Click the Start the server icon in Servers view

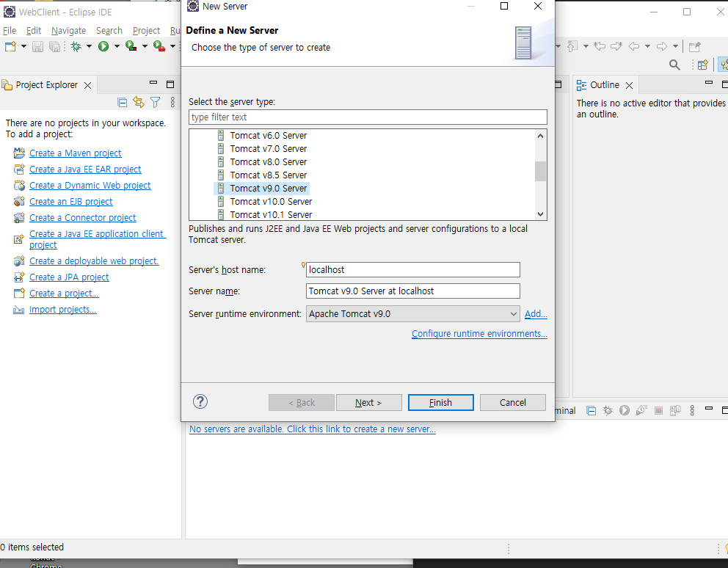[625, 410]
